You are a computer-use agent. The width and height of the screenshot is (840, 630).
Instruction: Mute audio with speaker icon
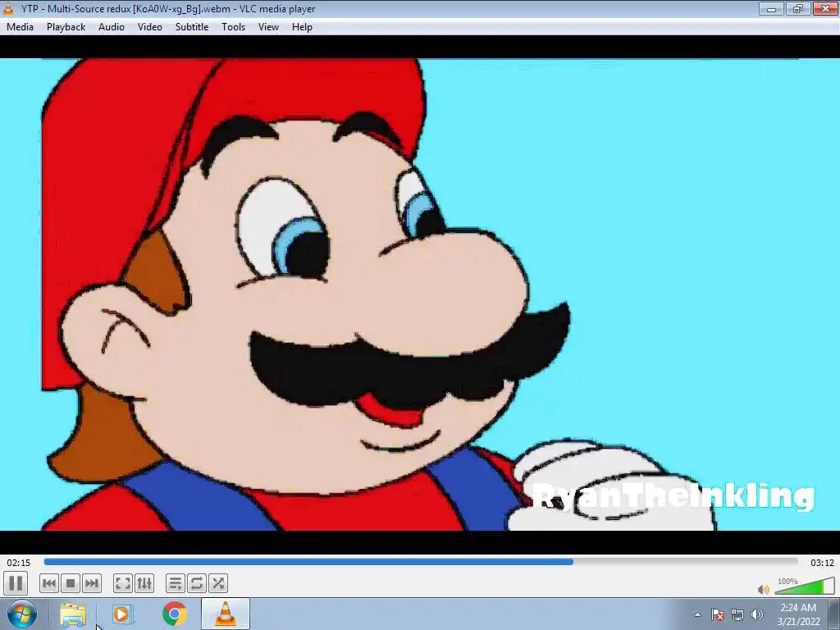(x=764, y=589)
